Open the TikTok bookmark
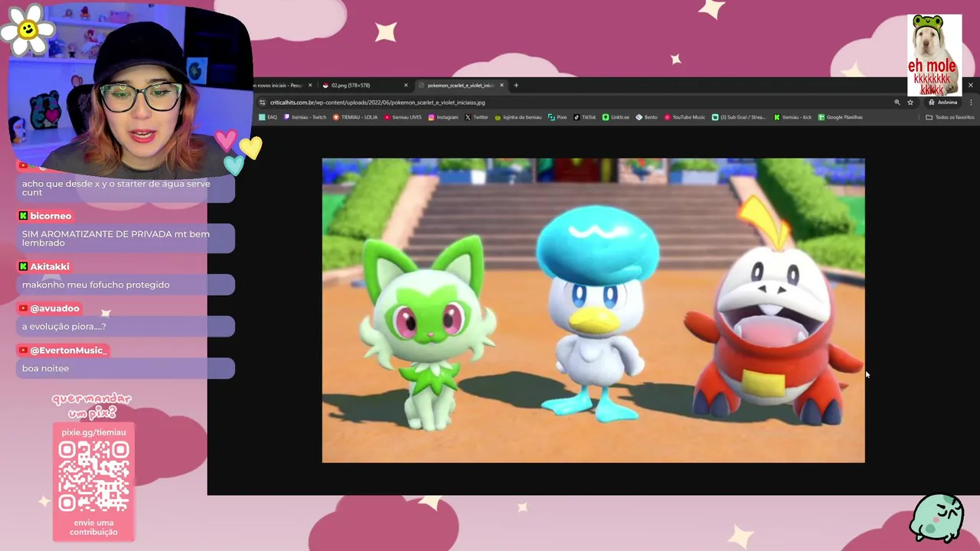 point(585,117)
